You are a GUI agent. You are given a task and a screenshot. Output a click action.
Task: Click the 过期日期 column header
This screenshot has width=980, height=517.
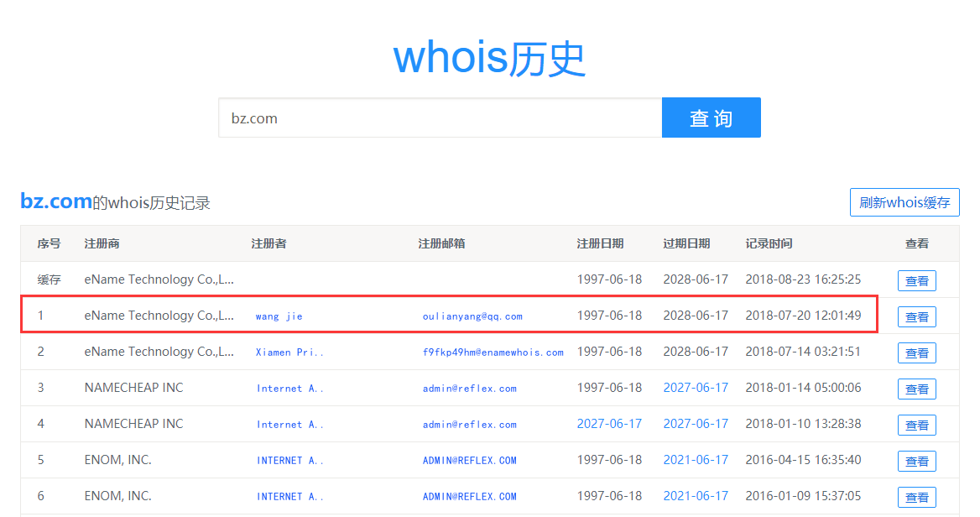(686, 243)
